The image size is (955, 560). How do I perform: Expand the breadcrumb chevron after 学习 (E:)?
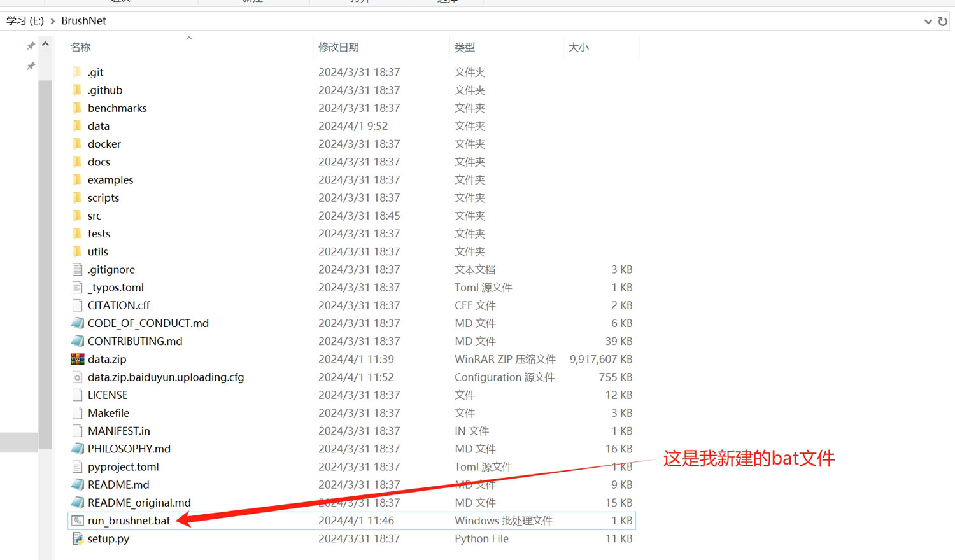[x=53, y=21]
